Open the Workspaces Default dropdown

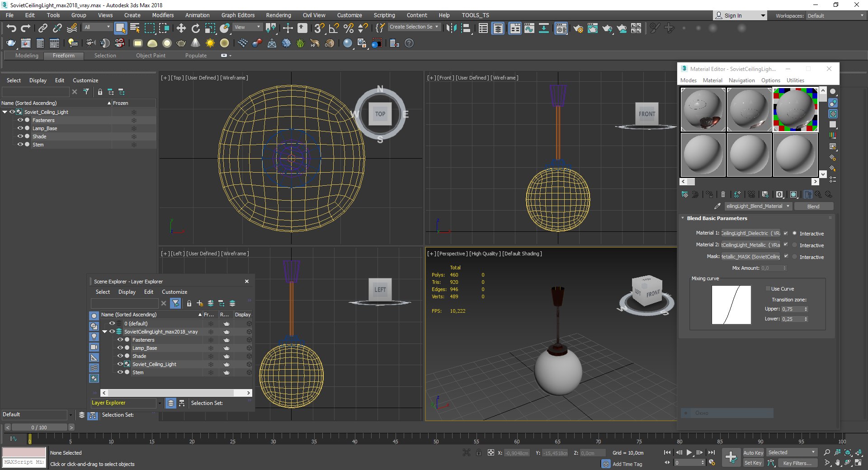[836, 16]
